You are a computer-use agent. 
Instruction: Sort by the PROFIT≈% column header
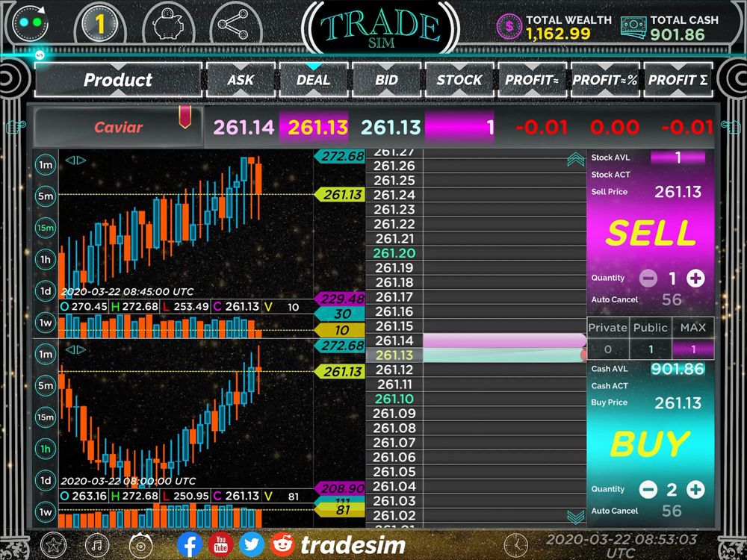tap(605, 80)
